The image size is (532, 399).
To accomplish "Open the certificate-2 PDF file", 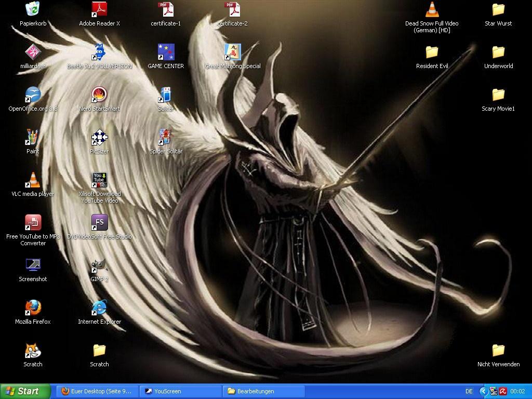I will tap(232, 9).
